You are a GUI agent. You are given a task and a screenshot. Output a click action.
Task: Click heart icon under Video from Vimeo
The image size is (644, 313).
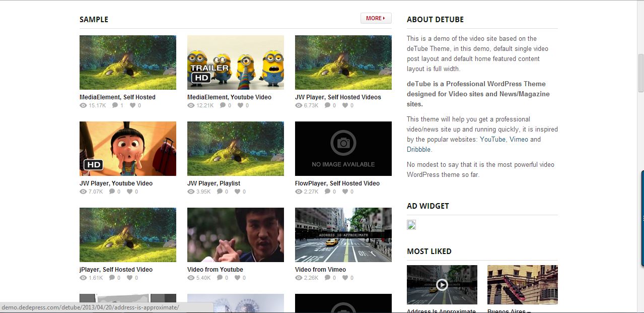tap(345, 278)
